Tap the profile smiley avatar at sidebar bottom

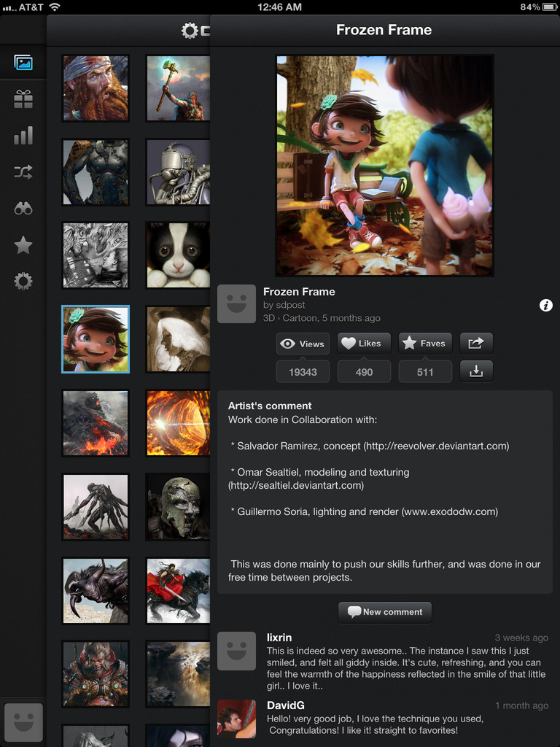[23, 723]
